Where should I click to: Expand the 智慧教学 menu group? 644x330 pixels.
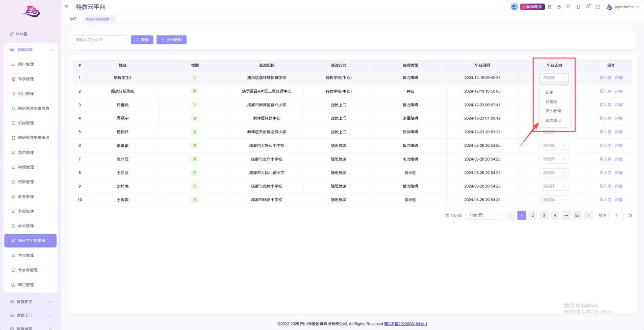31,301
